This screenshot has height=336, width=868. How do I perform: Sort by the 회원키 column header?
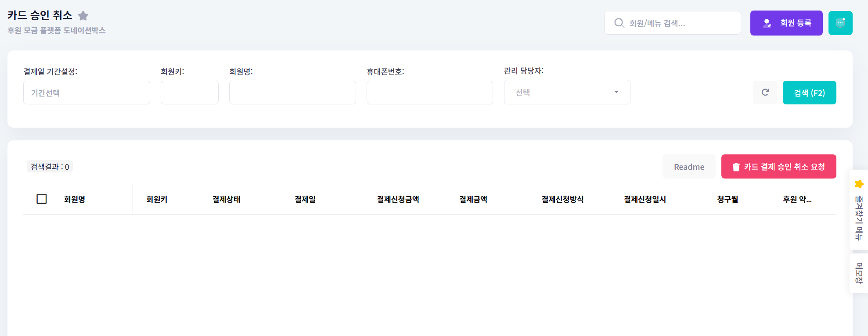tap(157, 199)
